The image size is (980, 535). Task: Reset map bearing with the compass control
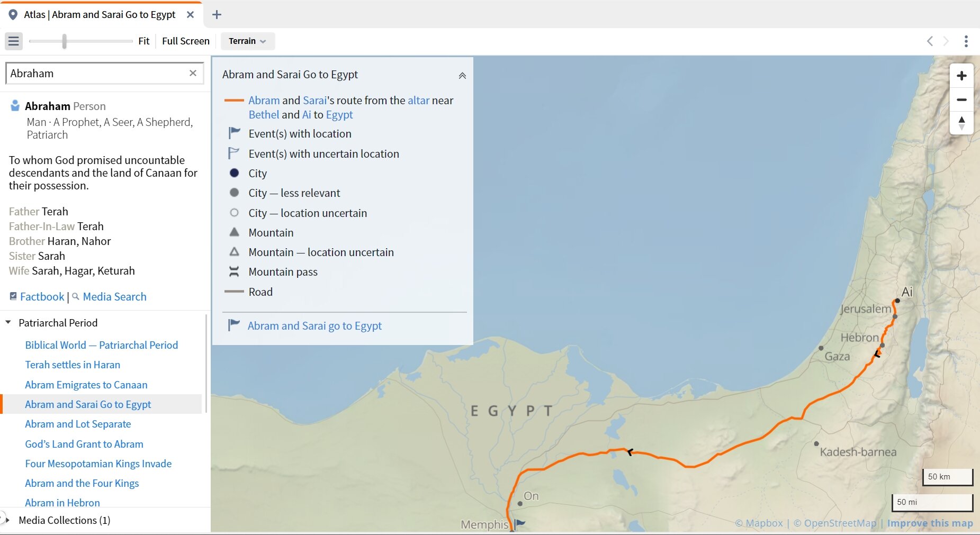coord(962,123)
